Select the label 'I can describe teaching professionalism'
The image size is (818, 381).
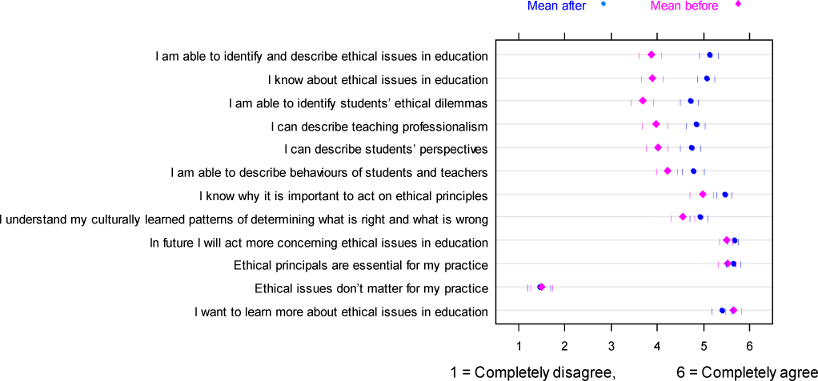pos(379,126)
